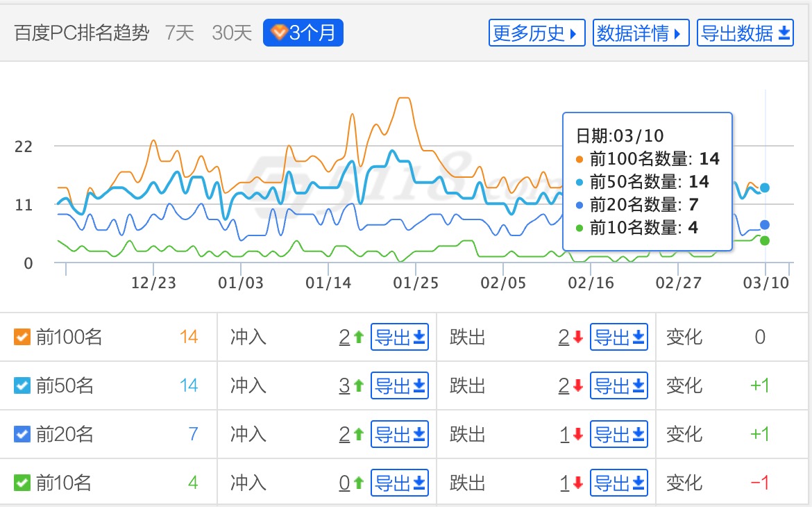Disable the green 前10名 series checkbox
812x507 pixels.
coord(22,483)
